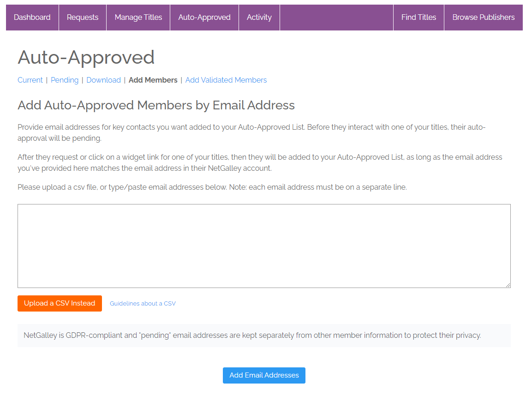Click the Add Email Addresses button
Screen dimensions: 532x396
point(263,375)
